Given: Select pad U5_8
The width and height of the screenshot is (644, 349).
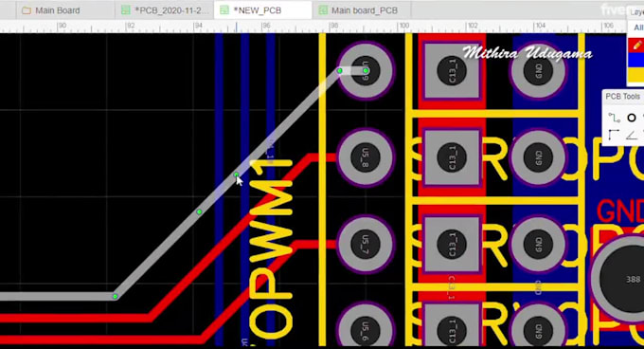Looking at the screenshot, I should 366,157.
